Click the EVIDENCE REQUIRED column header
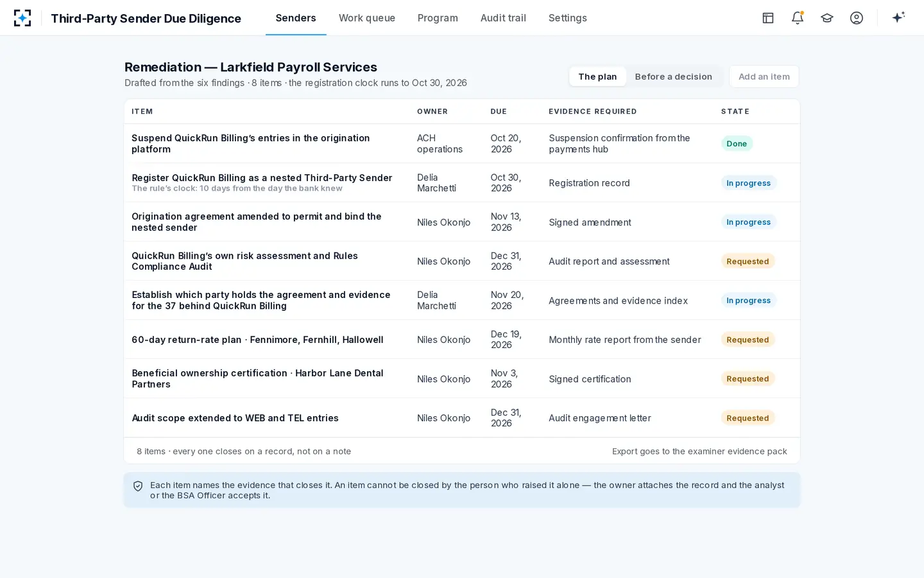 tap(593, 112)
